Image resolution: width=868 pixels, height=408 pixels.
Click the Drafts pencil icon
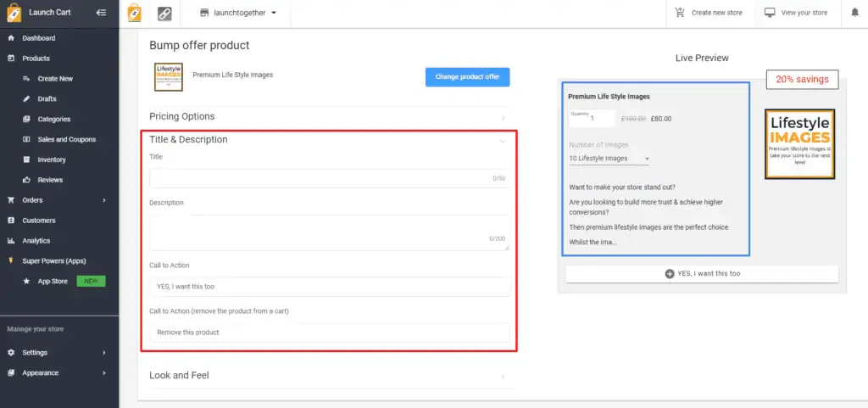26,98
